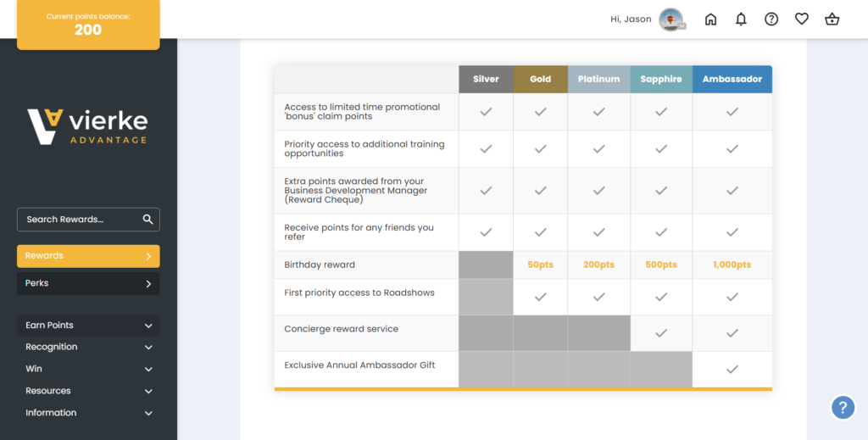Open the Perks menu item

[x=88, y=284]
